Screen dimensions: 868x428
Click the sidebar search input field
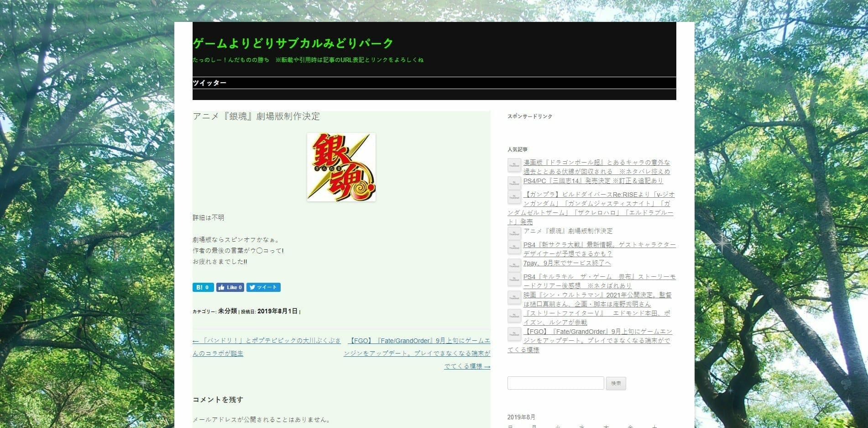[555, 383]
